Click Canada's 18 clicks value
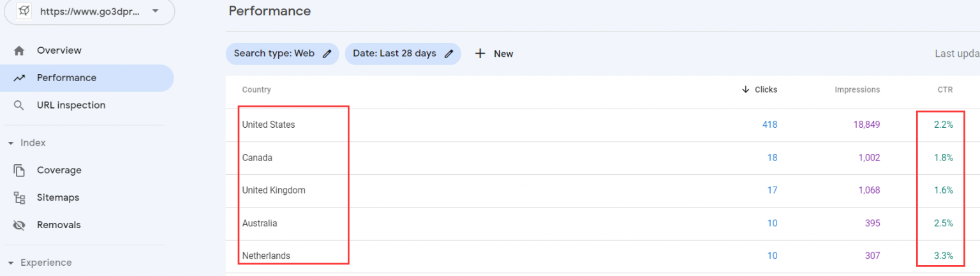 pos(772,158)
